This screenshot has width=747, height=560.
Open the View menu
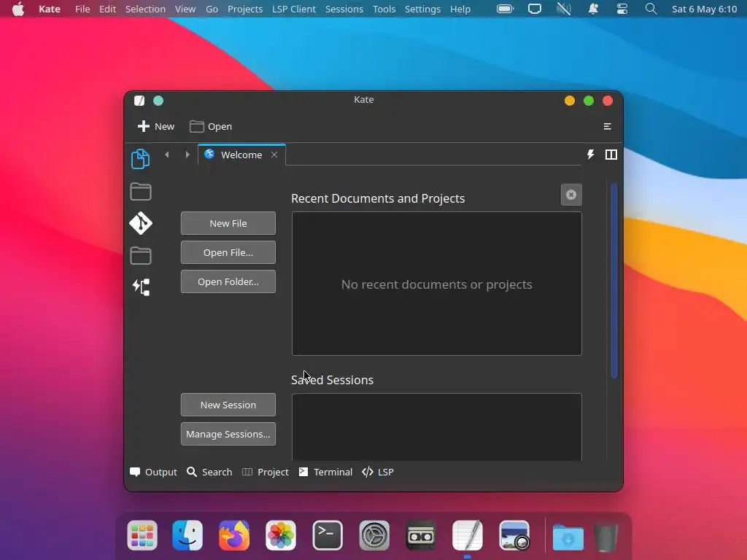pos(185,9)
